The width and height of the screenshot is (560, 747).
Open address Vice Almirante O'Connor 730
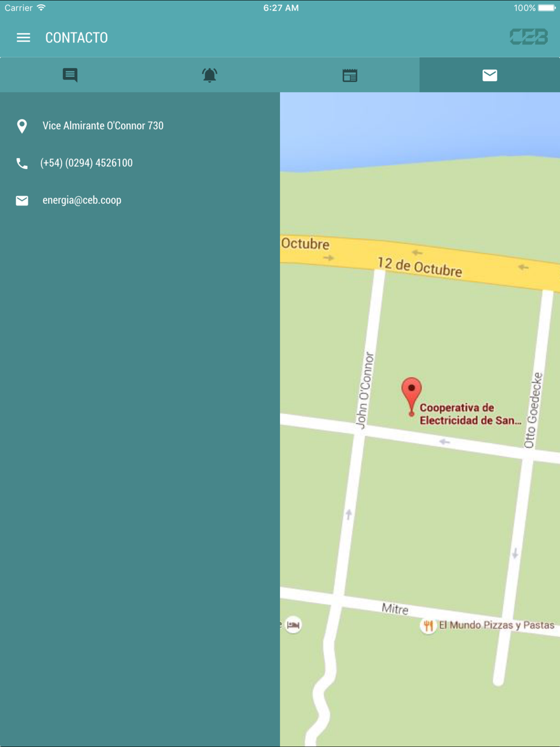[103, 125]
